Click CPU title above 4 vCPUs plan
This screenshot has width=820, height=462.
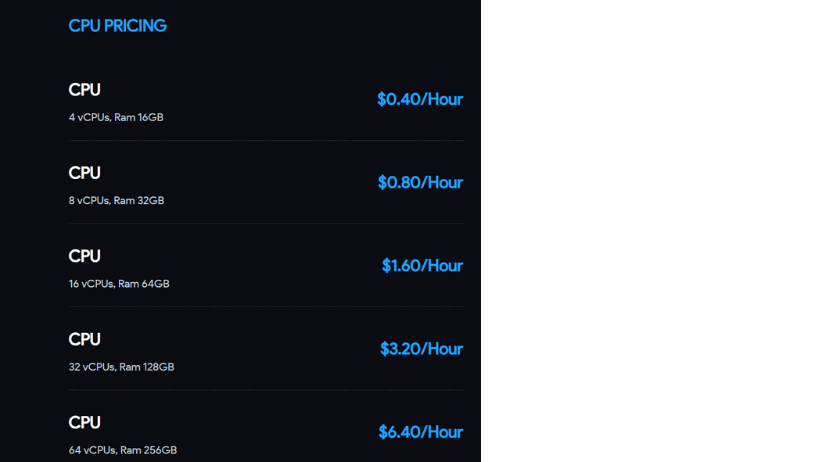click(84, 90)
